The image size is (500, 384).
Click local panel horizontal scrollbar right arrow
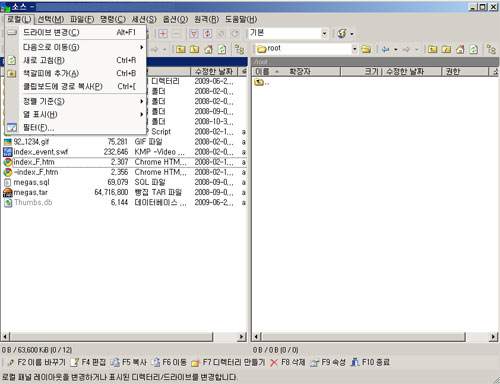tap(242, 337)
